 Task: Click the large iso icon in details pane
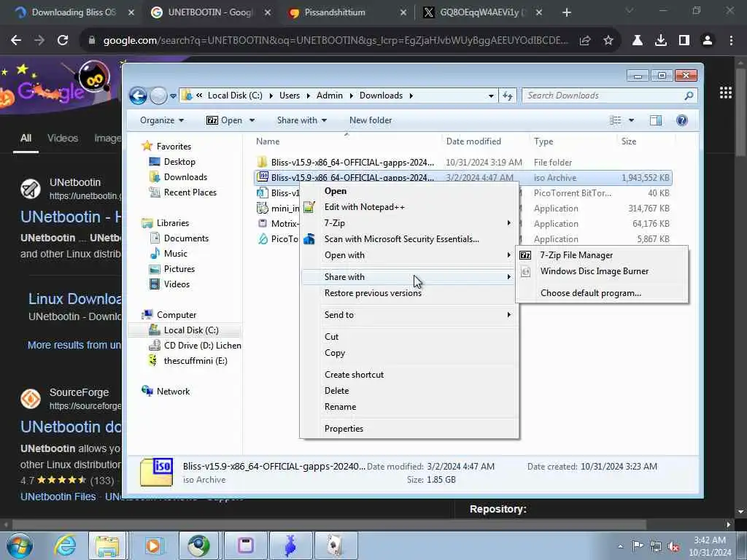pyautogui.click(x=157, y=472)
